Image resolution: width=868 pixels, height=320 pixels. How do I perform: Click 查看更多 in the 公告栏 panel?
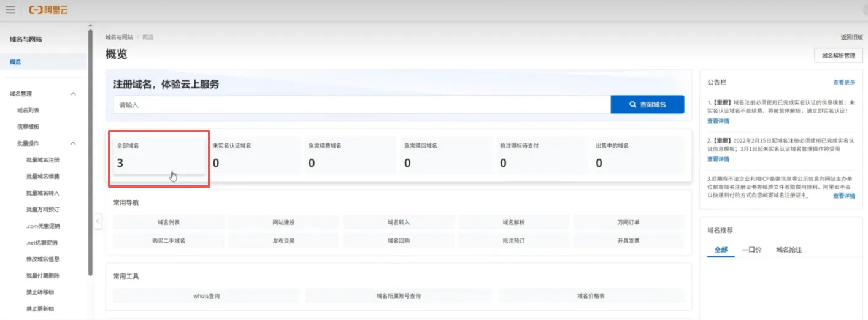[x=843, y=82]
